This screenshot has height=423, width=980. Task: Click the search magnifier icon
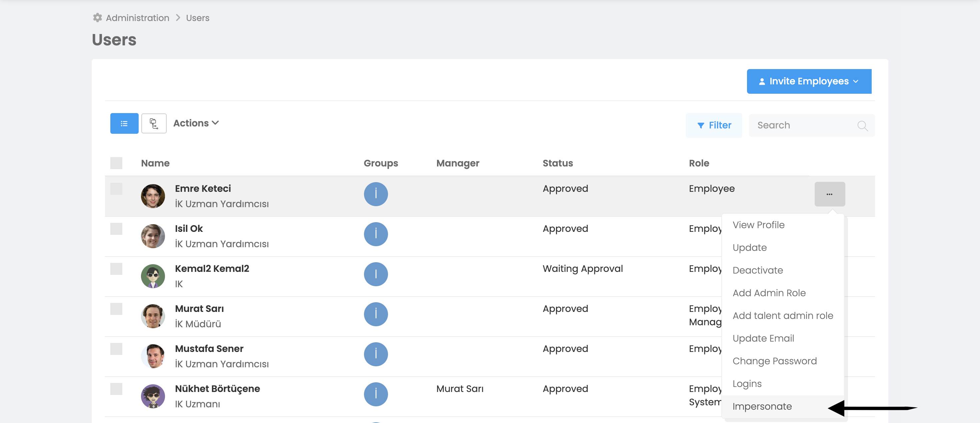point(862,126)
